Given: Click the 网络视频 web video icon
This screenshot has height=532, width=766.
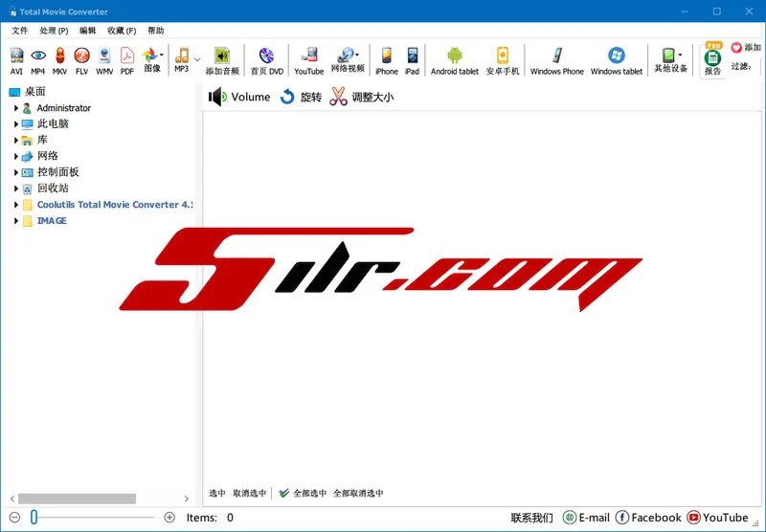Looking at the screenshot, I should 348,59.
